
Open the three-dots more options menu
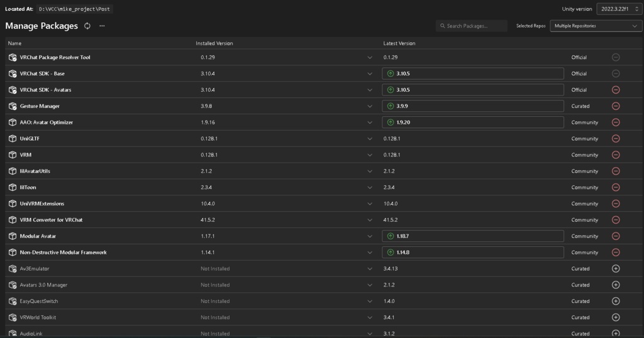[x=102, y=26]
